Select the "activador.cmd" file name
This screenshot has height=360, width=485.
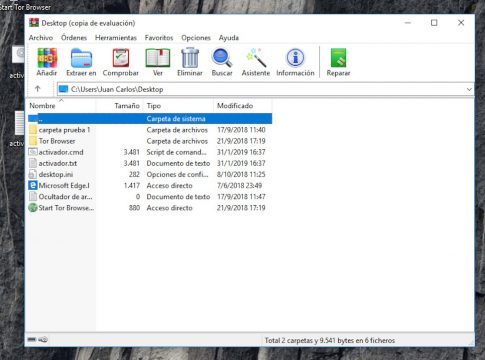pyautogui.click(x=61, y=152)
